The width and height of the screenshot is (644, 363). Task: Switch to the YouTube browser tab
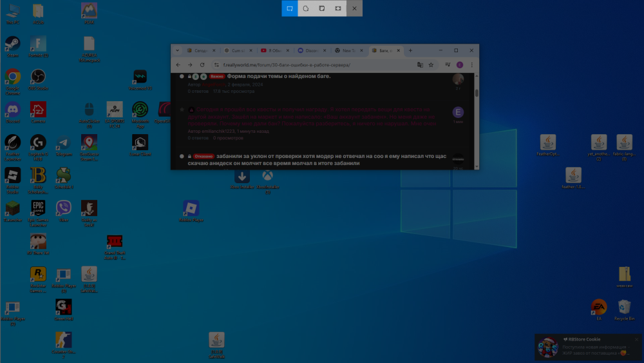pos(275,50)
